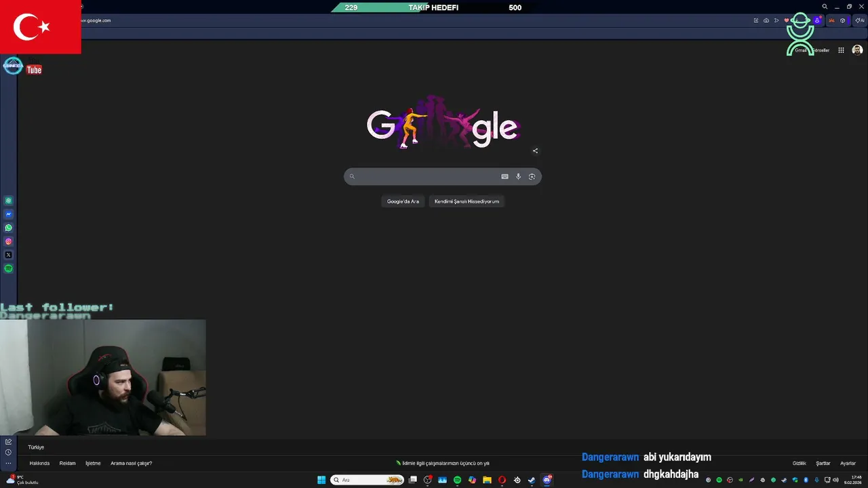Open the tab search magnifier in the title bar
The width and height of the screenshot is (868, 488).
click(825, 7)
